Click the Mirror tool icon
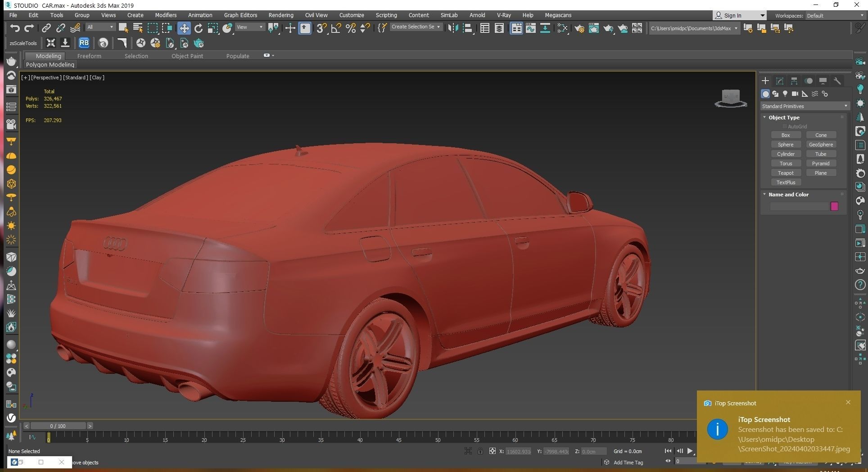868x472 pixels. (x=453, y=28)
